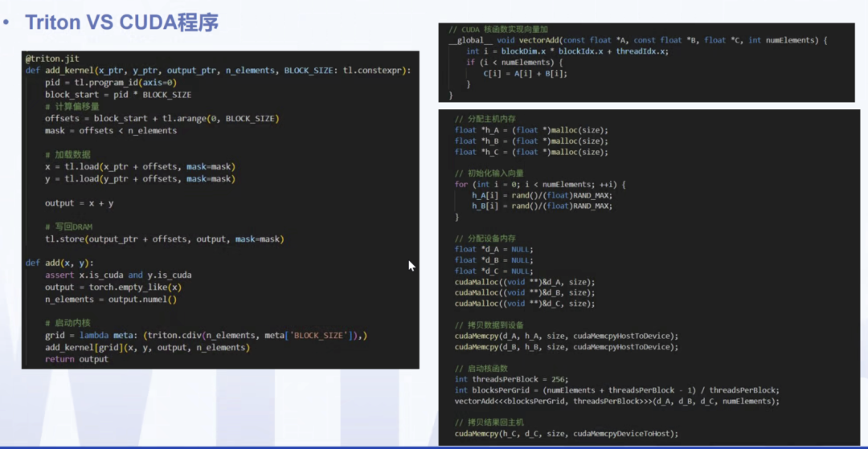Click the def add_kernel function definition

[217, 71]
